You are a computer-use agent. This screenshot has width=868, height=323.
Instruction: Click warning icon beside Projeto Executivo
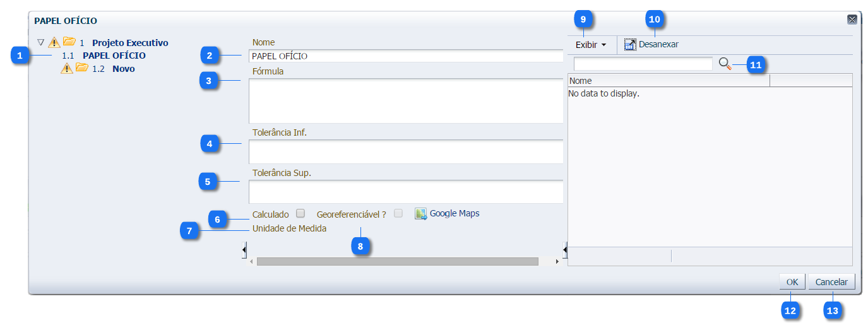(x=54, y=43)
